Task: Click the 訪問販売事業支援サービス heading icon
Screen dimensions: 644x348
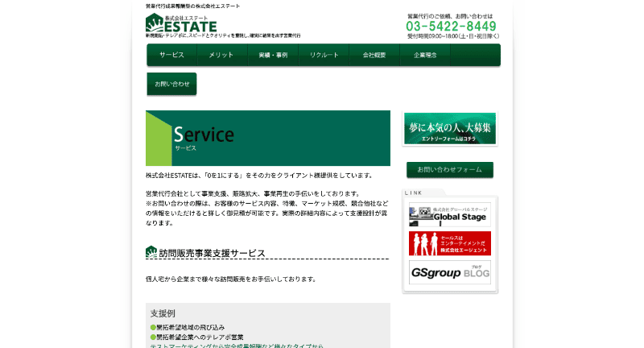Action: pyautogui.click(x=151, y=252)
